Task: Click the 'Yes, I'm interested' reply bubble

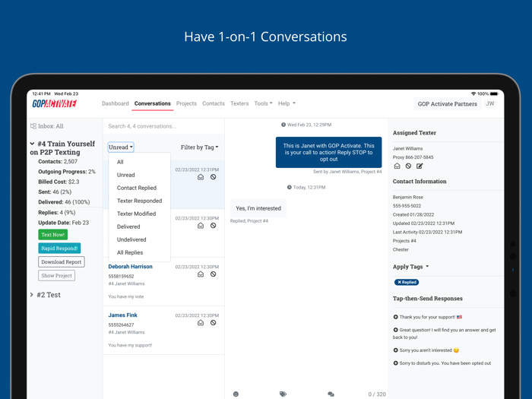Action: (x=258, y=208)
